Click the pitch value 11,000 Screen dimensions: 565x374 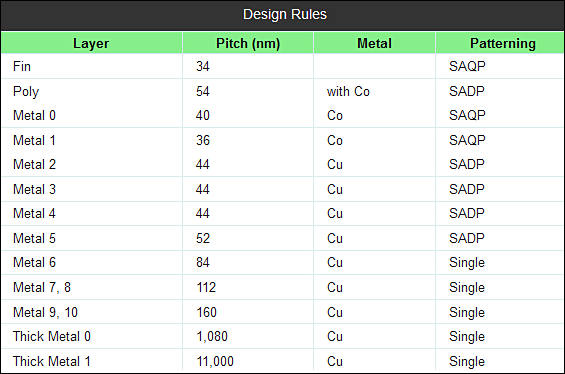215,361
